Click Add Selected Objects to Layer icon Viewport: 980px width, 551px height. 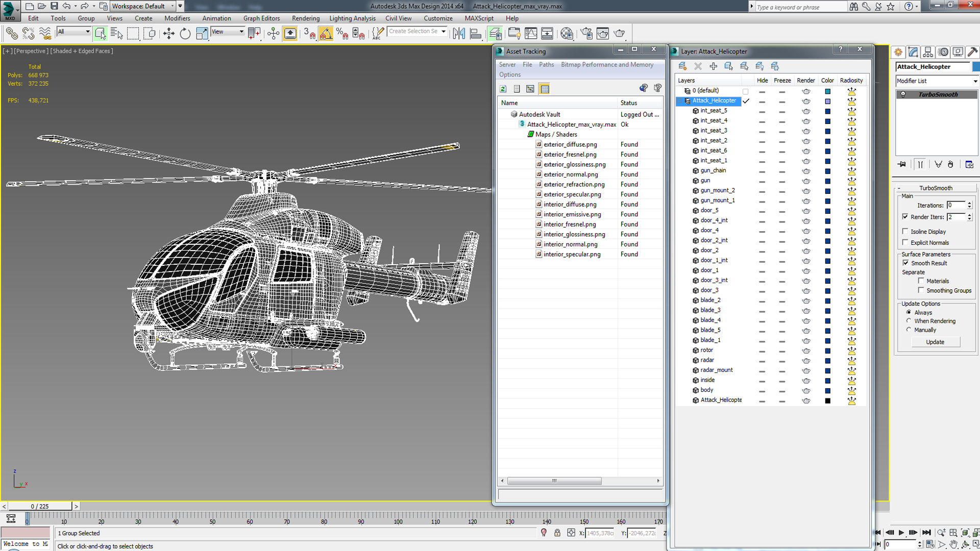(713, 66)
